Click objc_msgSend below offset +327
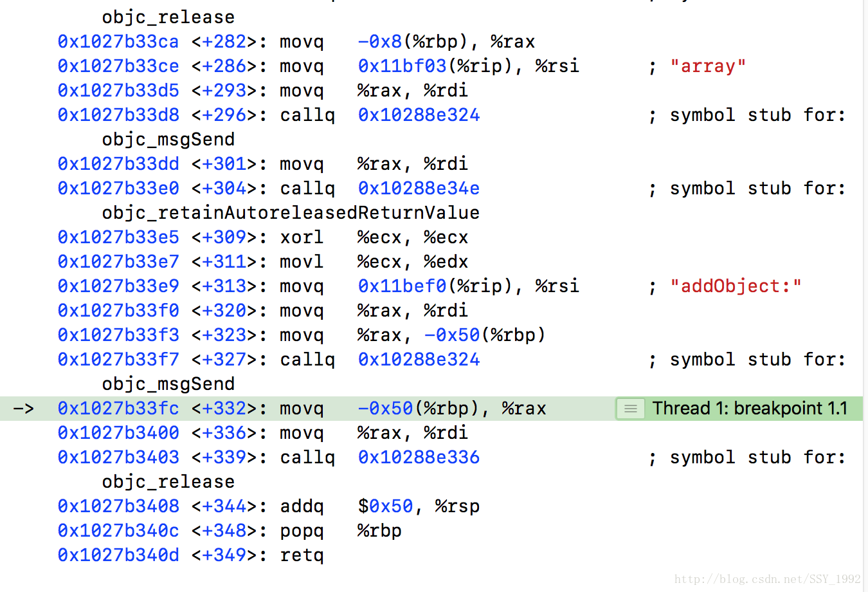 [x=168, y=384]
